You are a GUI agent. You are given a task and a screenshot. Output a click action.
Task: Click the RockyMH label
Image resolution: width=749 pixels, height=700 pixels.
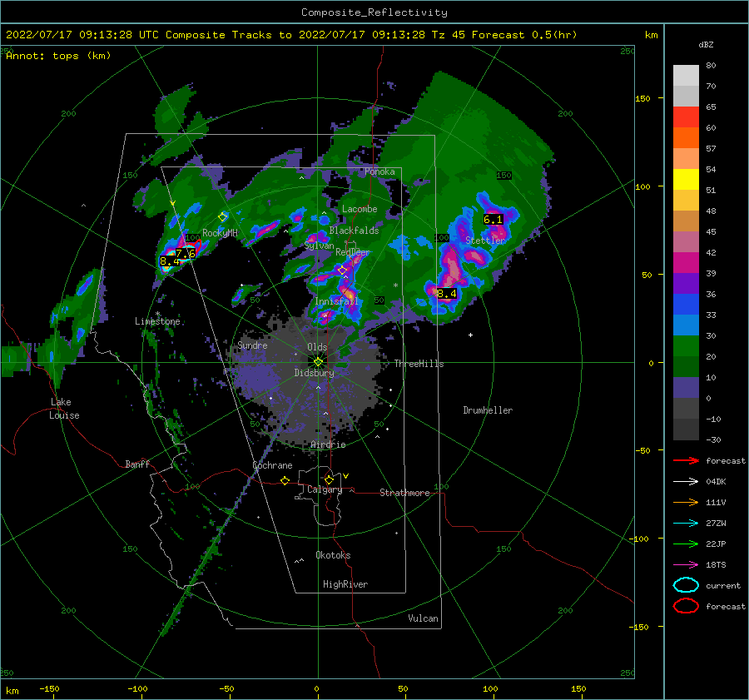220,233
